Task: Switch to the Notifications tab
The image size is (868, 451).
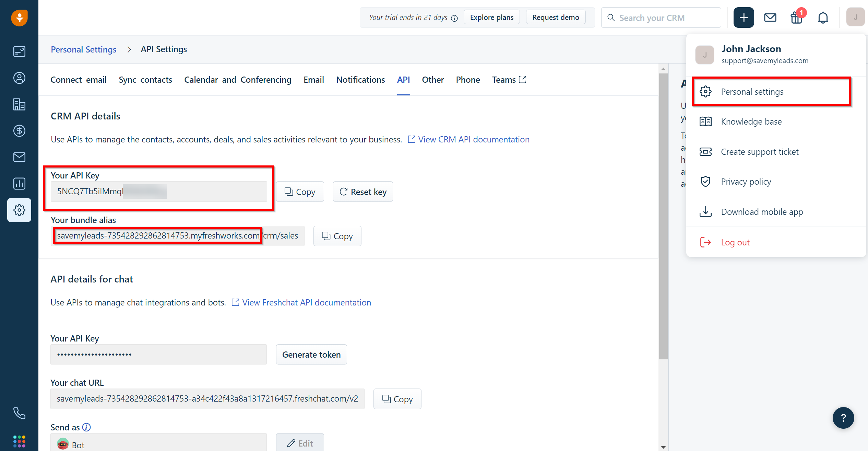Action: click(x=360, y=80)
